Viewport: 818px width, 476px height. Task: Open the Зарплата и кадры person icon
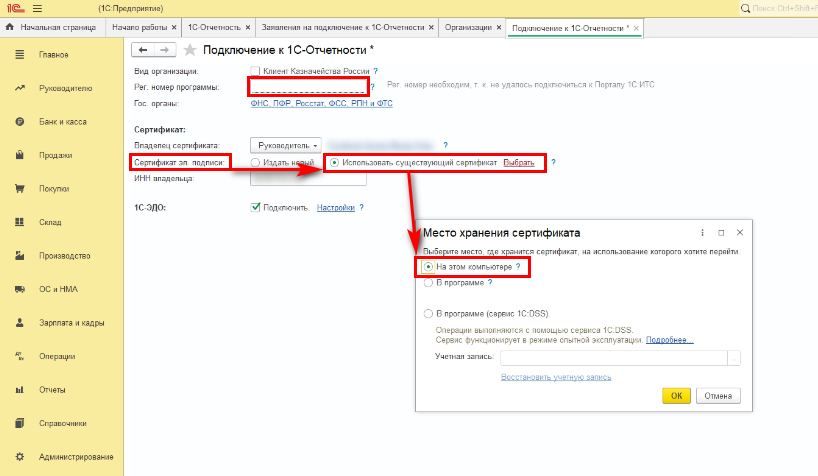tap(19, 323)
